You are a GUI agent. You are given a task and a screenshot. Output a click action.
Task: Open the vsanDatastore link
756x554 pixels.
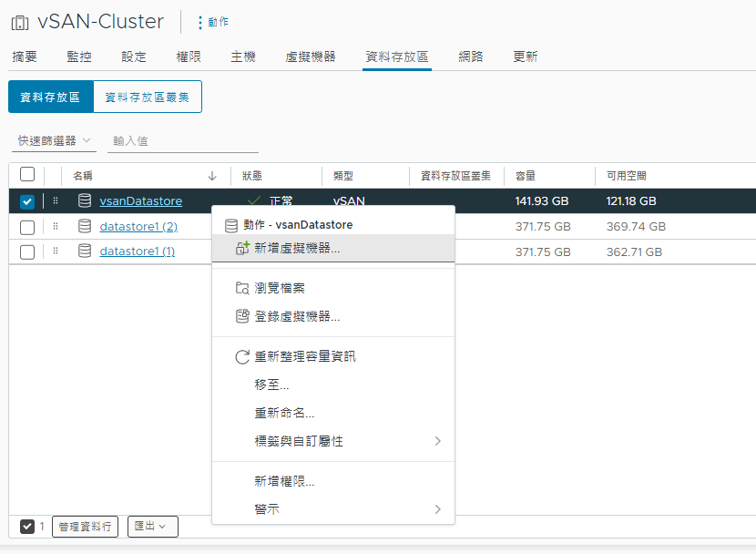tap(141, 201)
